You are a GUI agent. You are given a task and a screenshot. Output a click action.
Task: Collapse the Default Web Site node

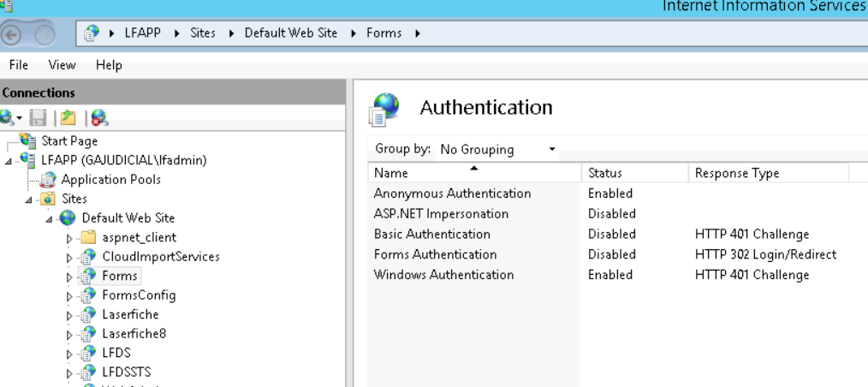tap(51, 218)
